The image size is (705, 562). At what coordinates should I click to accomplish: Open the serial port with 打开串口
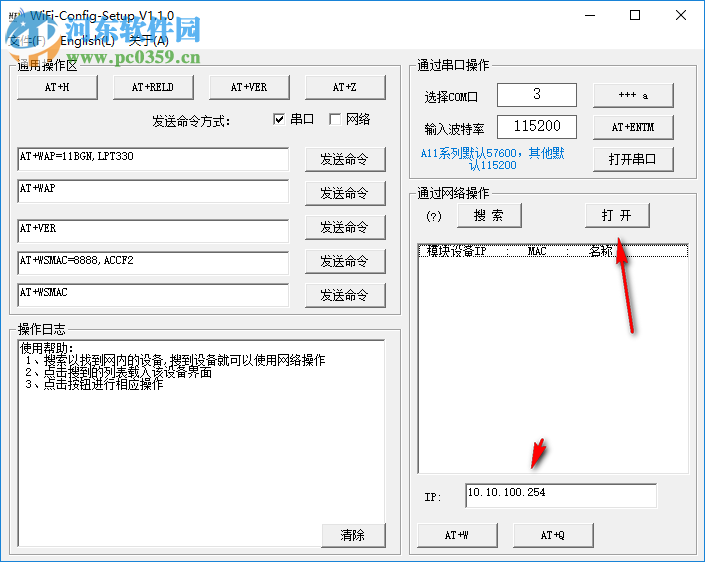[633, 159]
